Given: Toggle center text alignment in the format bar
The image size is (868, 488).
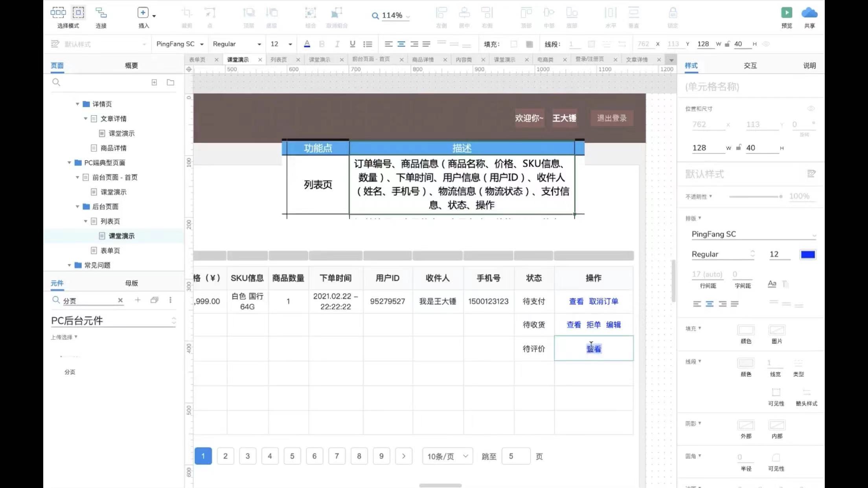Looking at the screenshot, I should point(401,44).
